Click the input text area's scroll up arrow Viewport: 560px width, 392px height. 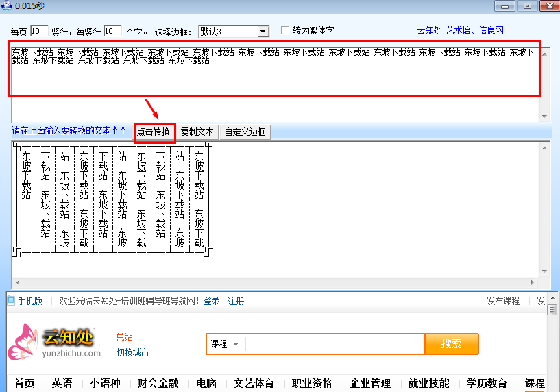[544, 54]
